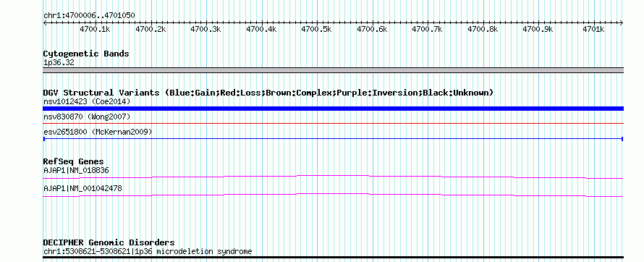This screenshot has height=262, width=644.
Task: Click the 4700.5k ruler tick label
Action: (x=317, y=29)
